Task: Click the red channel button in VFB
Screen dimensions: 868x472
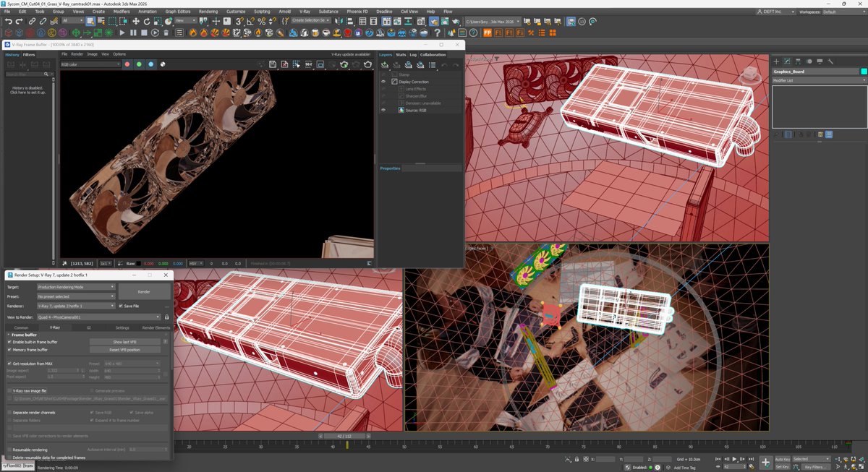Action: coord(127,64)
